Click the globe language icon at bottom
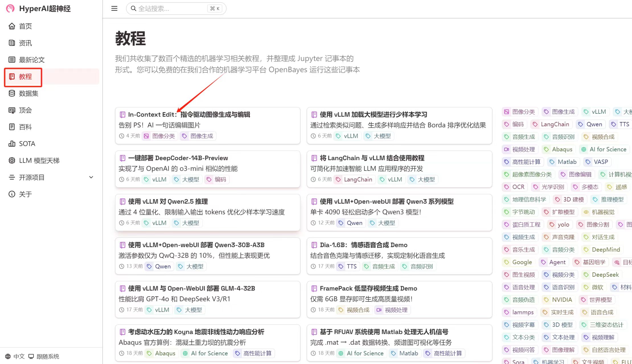The width and height of the screenshot is (632, 364). [8, 356]
